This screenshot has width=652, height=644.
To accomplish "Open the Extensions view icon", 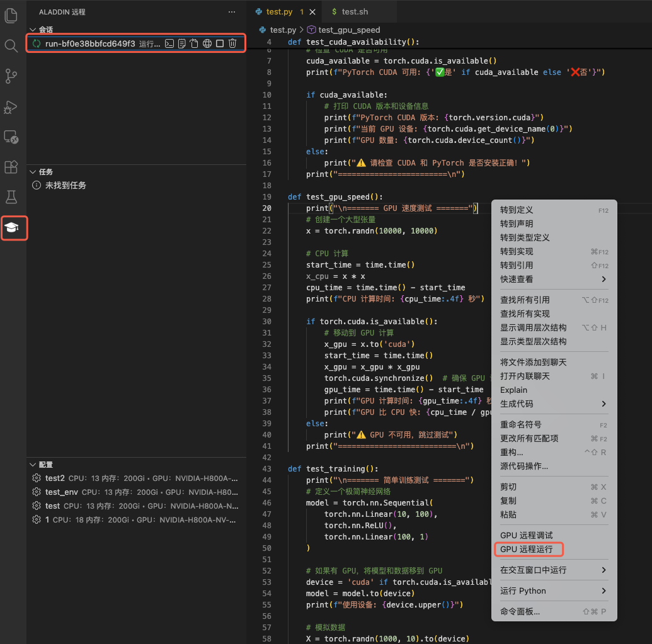I will 11,167.
